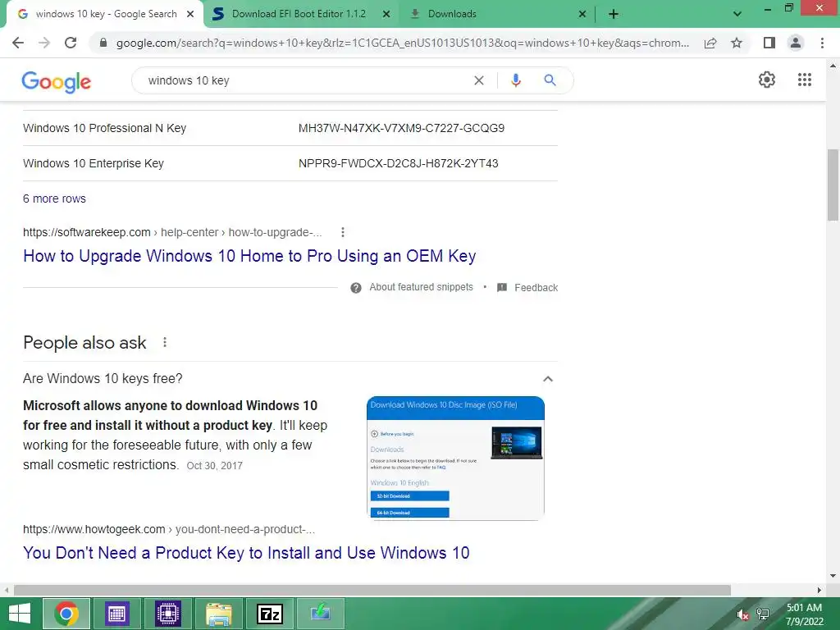
Task: Open File Explorer from taskbar
Action: pyautogui.click(x=218, y=614)
